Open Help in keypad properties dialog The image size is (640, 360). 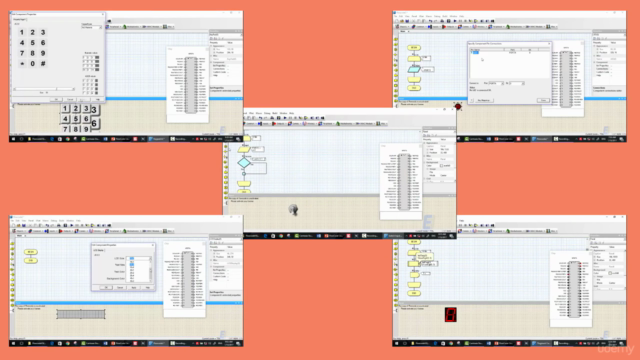coord(98,99)
